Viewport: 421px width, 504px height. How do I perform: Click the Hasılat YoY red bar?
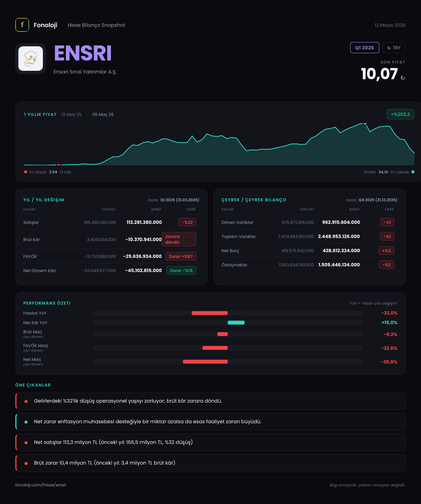[210, 313]
